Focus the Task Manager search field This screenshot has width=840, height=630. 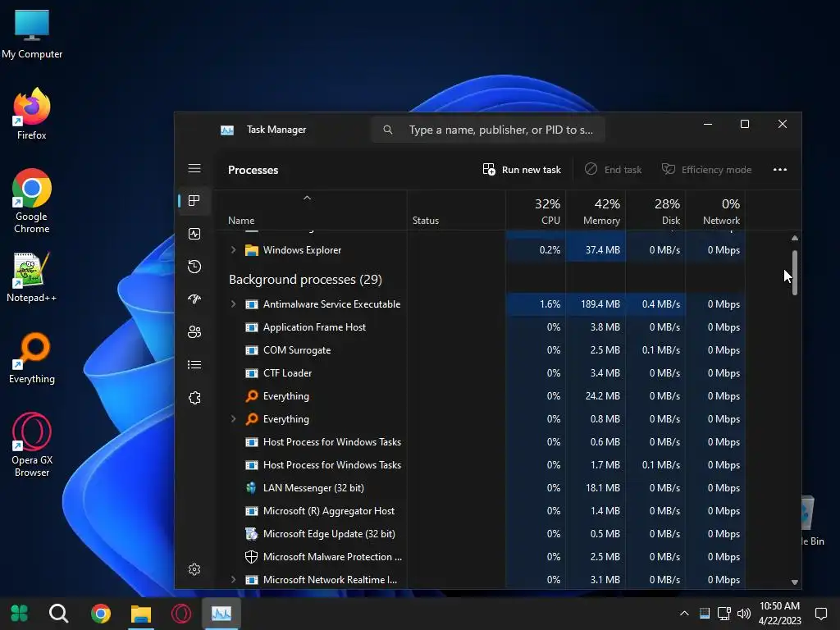point(488,130)
